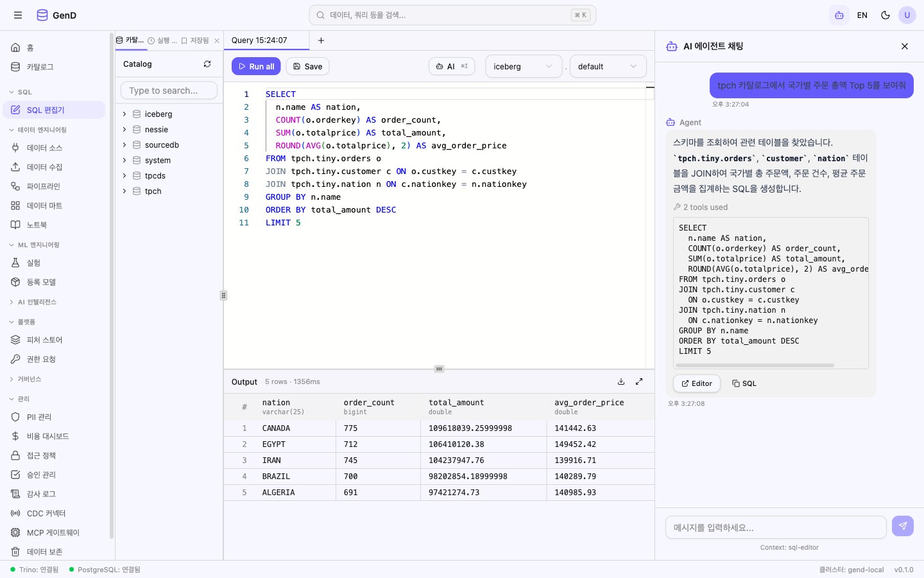Open 데이터 마트 sidebar item
The width and height of the screenshot is (924, 578).
[54, 206]
